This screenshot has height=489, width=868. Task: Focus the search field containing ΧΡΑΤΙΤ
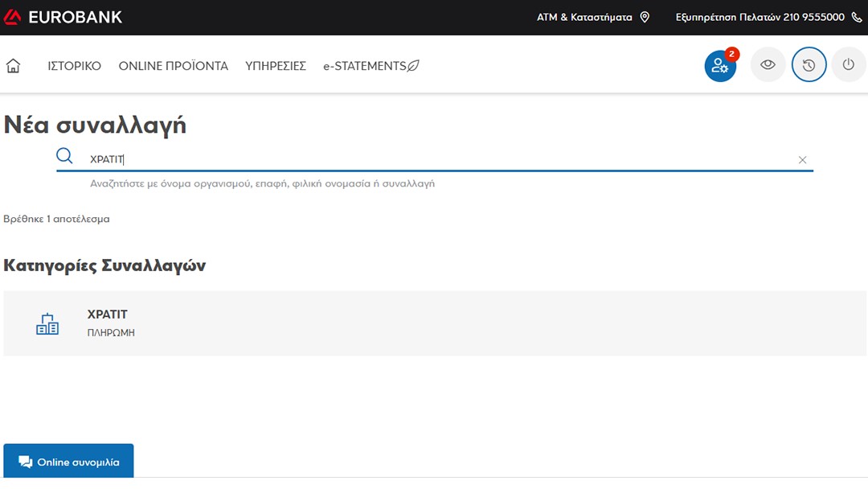[x=434, y=159]
